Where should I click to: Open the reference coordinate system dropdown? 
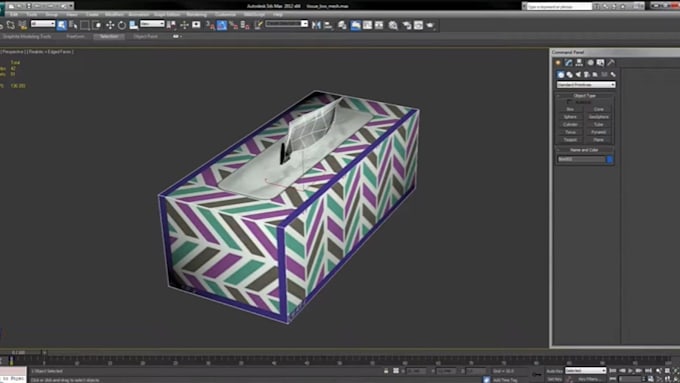[x=152, y=23]
